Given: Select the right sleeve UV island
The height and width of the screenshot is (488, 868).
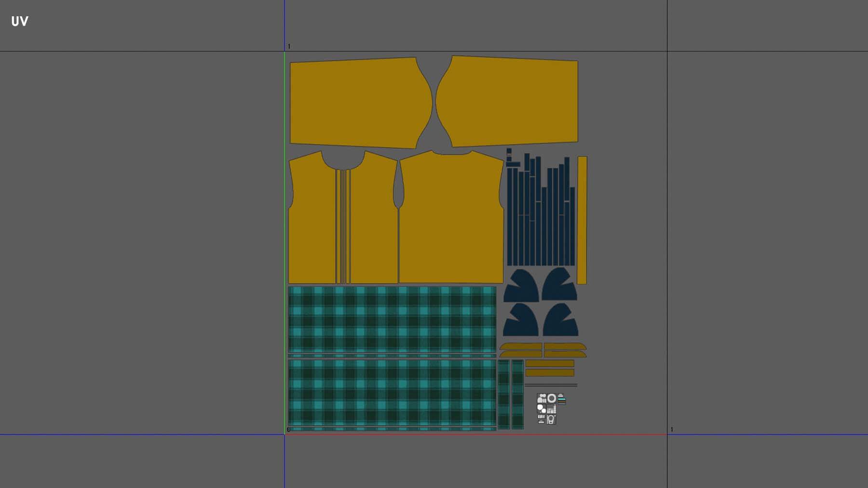Looking at the screenshot, I should [x=507, y=101].
